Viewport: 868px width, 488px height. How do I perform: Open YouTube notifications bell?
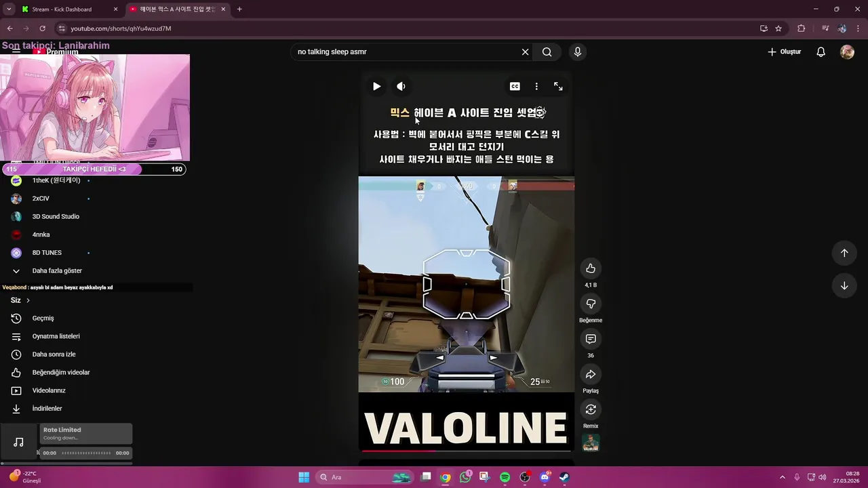[821, 52]
